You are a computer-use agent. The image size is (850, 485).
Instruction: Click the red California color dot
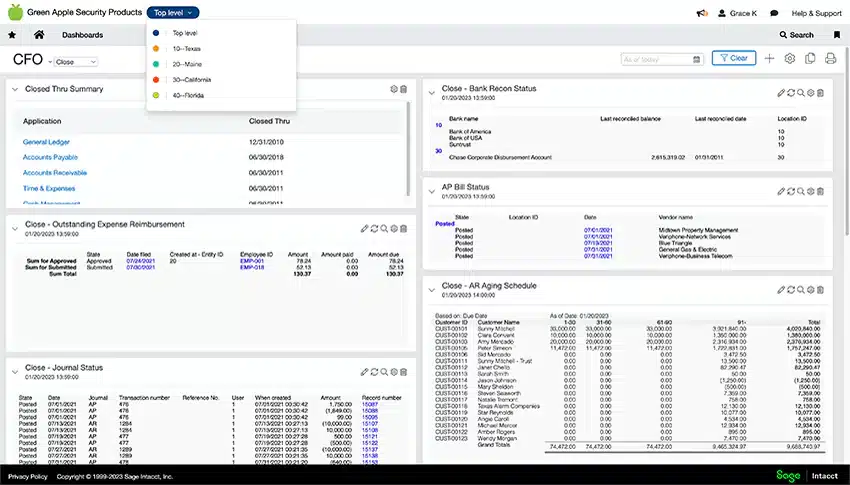point(156,80)
